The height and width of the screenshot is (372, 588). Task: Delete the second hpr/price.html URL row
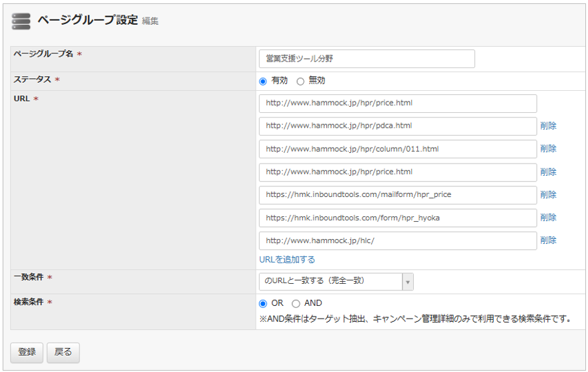(548, 172)
